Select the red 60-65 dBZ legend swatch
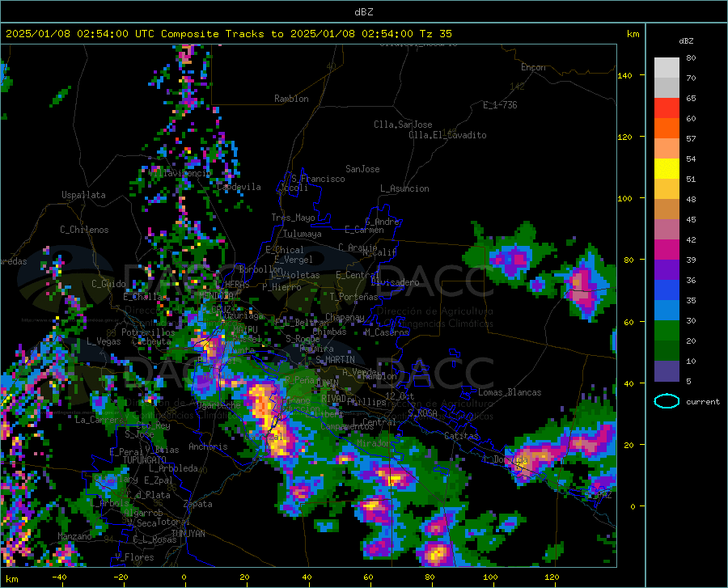Screen dimensions: 728x588 pyautogui.click(x=667, y=108)
